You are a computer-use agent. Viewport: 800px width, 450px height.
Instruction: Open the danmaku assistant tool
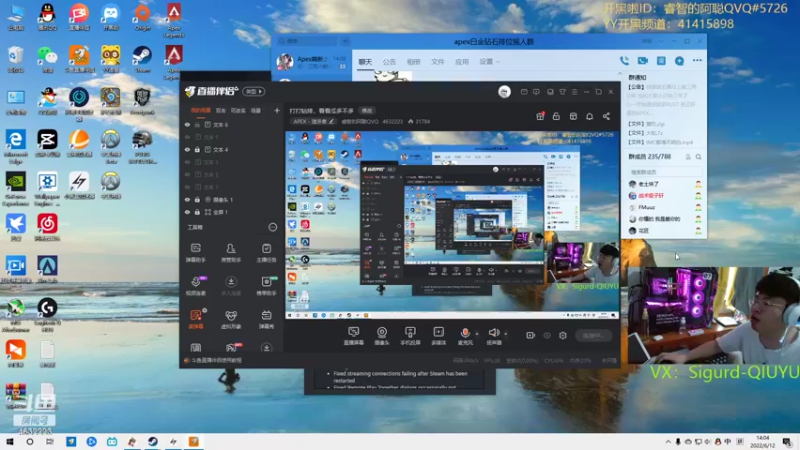click(195, 253)
